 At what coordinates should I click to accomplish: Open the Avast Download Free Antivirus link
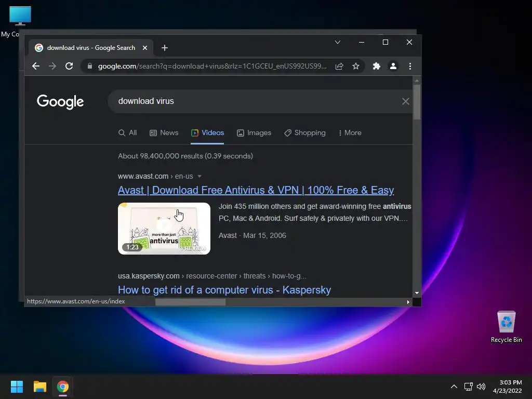256,190
